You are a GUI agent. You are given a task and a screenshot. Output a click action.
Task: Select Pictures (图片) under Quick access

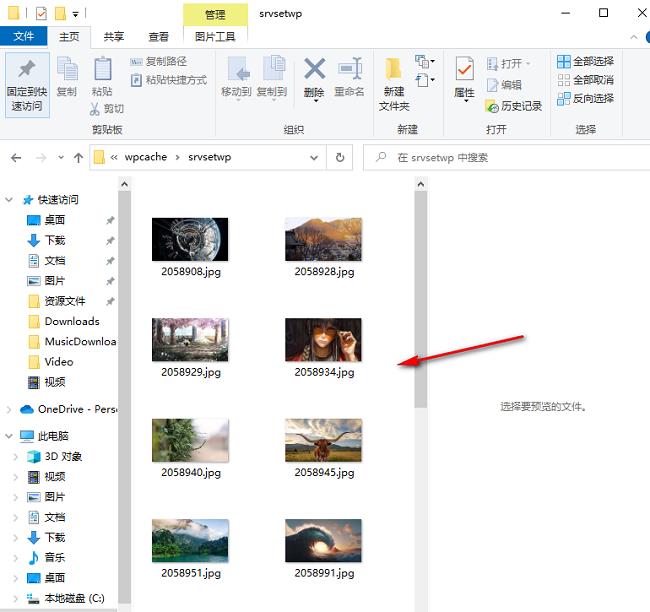(55, 281)
